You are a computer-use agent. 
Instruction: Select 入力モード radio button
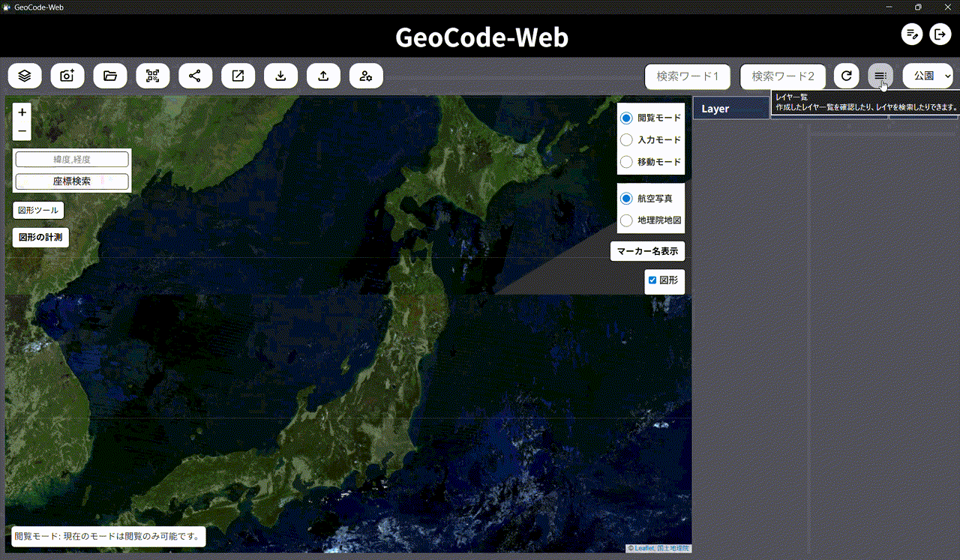click(x=627, y=139)
